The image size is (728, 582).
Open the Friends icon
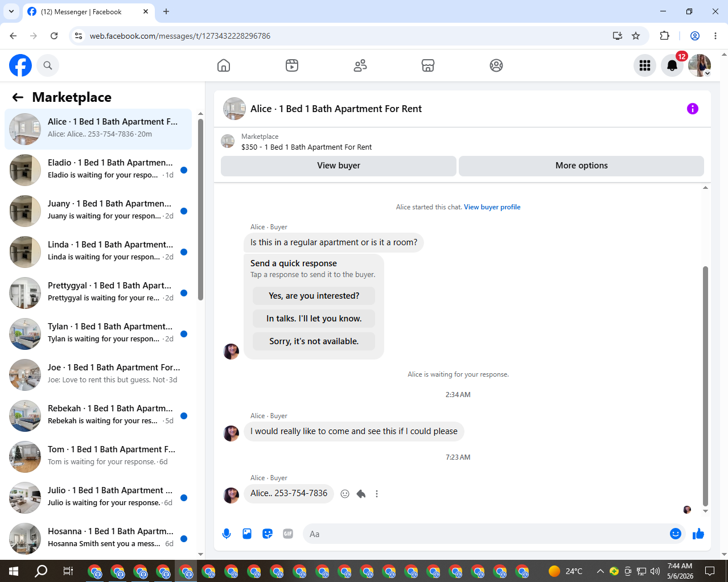pyautogui.click(x=360, y=65)
